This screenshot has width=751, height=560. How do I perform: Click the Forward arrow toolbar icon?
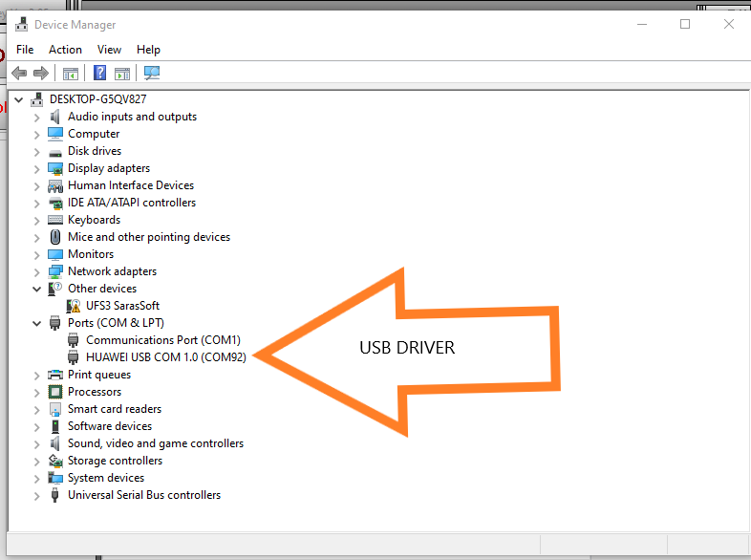(x=41, y=74)
